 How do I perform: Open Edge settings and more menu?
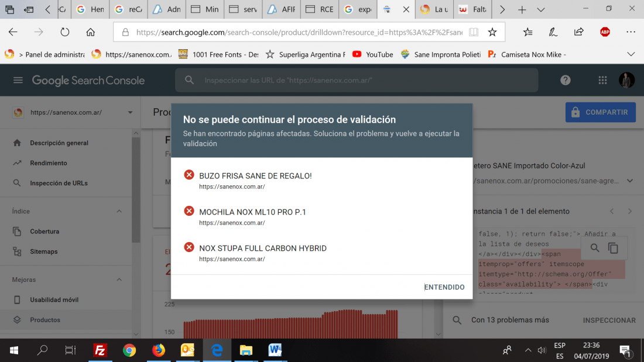click(x=631, y=32)
